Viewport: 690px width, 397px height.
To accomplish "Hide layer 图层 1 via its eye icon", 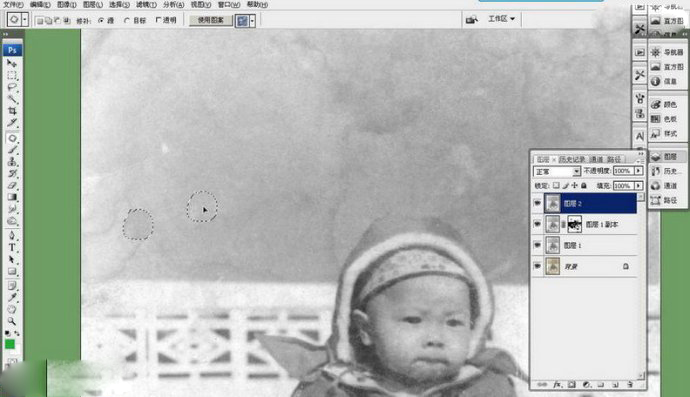I will 537,245.
